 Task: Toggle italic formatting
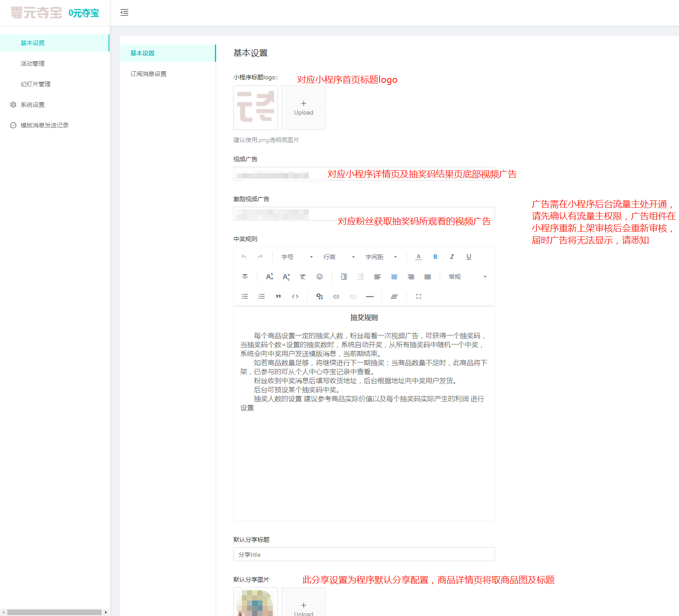click(452, 257)
